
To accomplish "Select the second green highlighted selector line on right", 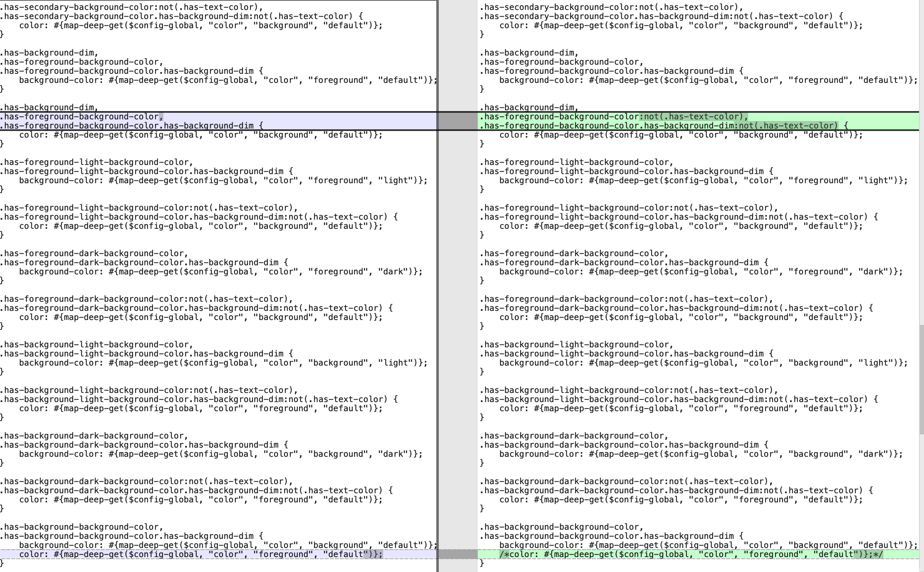I will (x=622, y=126).
